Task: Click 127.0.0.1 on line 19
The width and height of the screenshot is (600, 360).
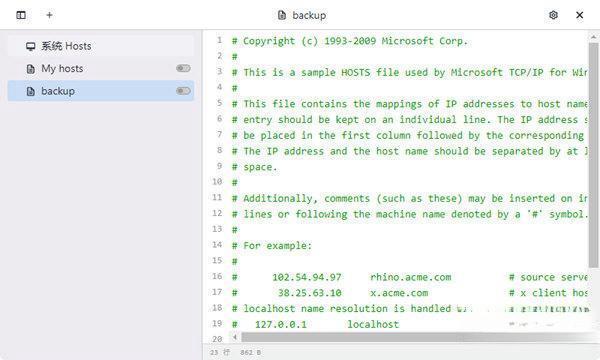Action: pos(281,324)
